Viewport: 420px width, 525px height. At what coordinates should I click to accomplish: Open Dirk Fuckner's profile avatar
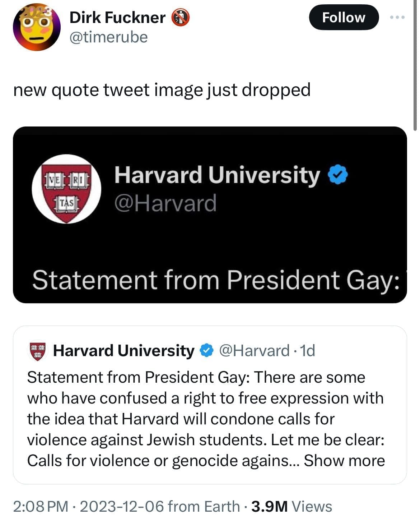click(x=37, y=27)
